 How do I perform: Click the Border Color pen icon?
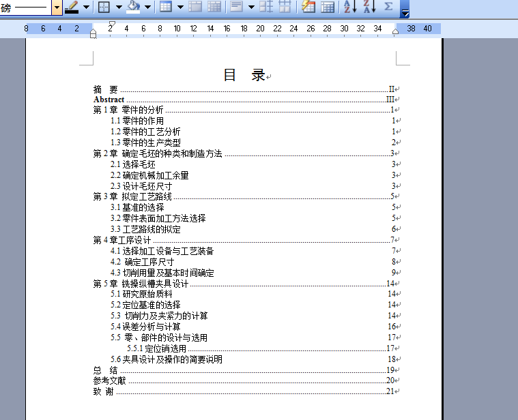pyautogui.click(x=72, y=7)
